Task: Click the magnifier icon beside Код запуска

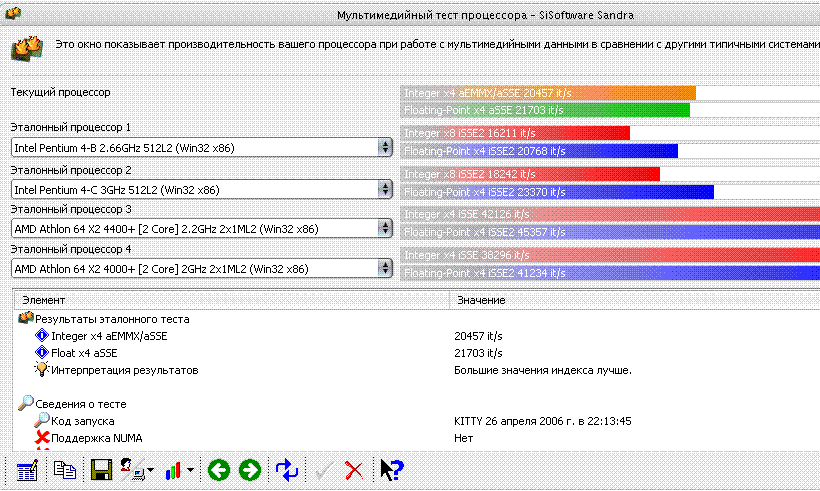Action: [x=41, y=420]
